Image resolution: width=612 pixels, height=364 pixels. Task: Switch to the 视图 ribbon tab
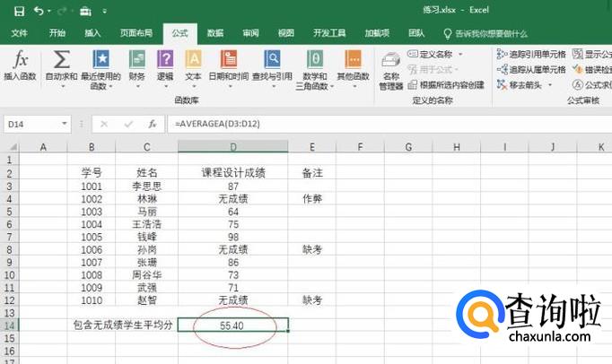285,33
